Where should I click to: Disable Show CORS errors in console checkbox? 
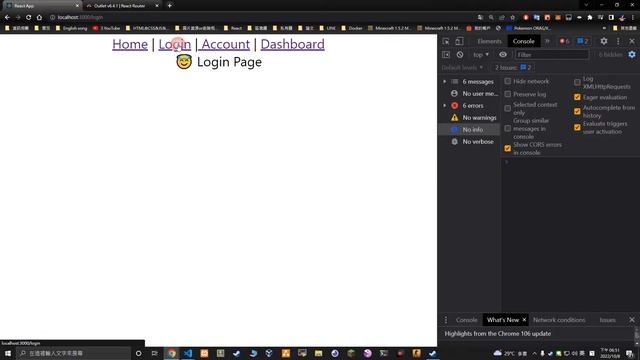pos(508,148)
